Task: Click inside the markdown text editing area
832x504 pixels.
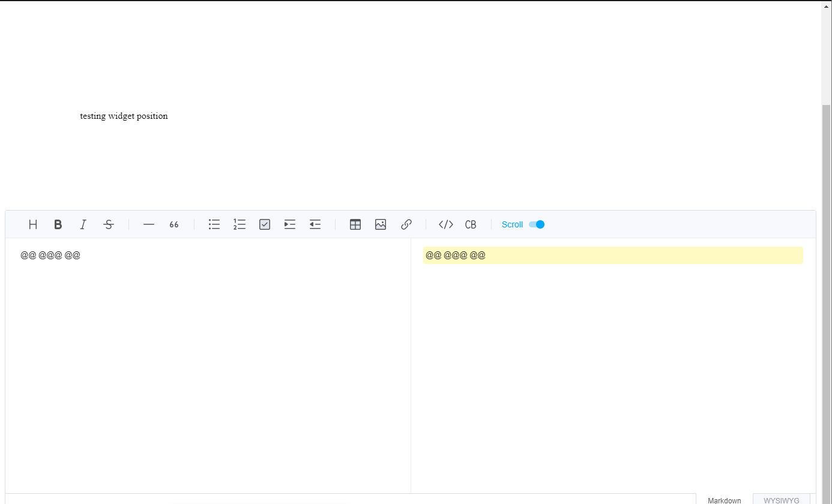Action: click(204, 330)
